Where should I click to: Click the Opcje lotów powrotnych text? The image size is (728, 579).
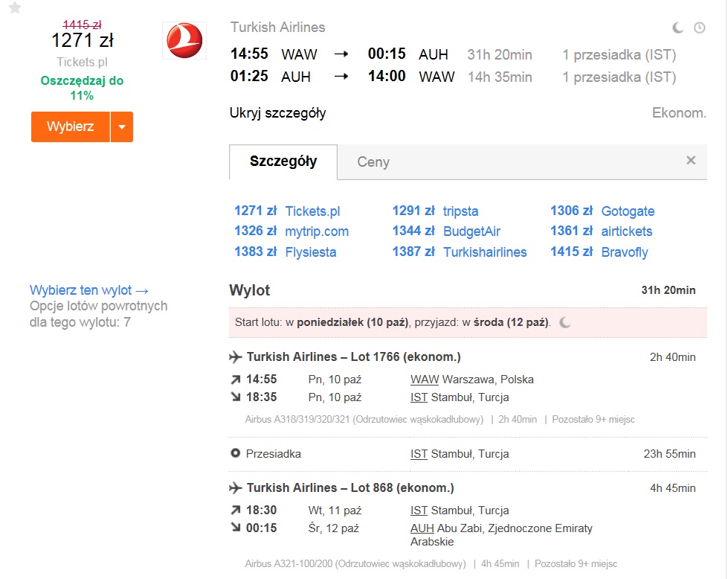pos(98,313)
